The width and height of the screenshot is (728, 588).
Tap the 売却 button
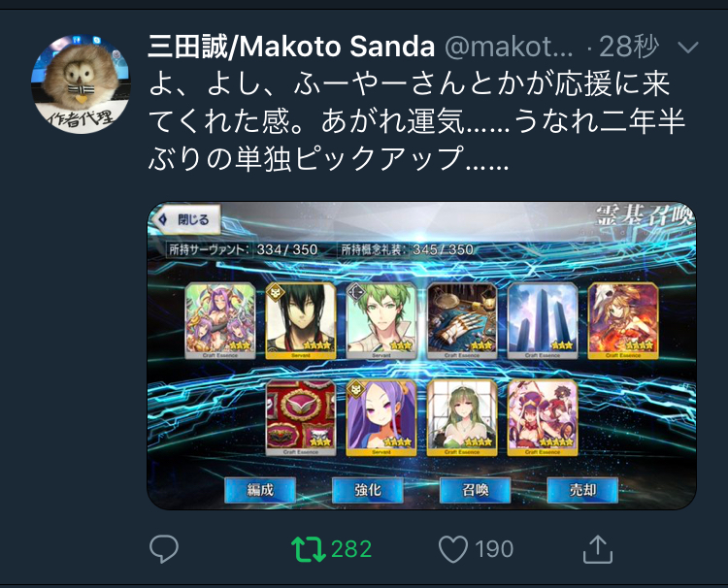click(582, 490)
